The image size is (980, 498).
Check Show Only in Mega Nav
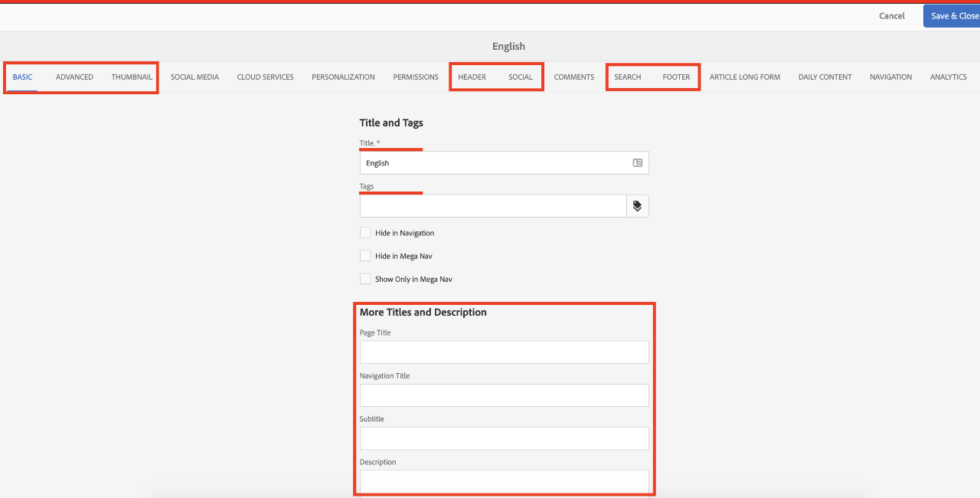pos(365,279)
